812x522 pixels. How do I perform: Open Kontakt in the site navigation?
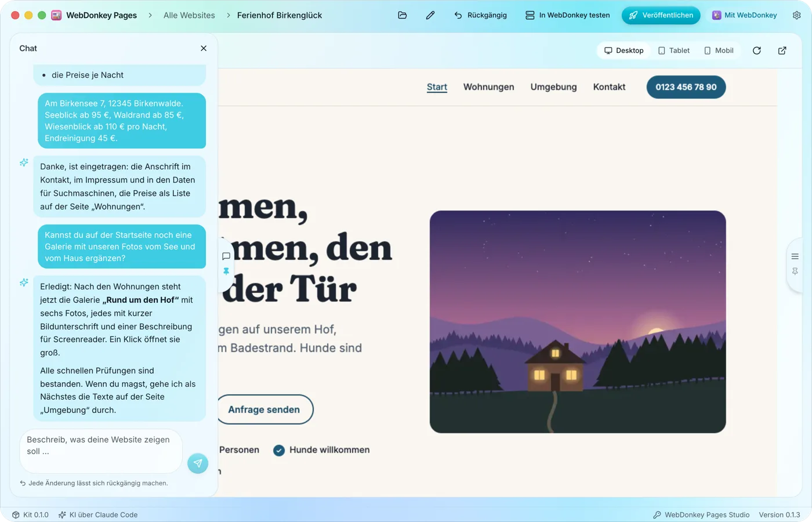(x=609, y=87)
